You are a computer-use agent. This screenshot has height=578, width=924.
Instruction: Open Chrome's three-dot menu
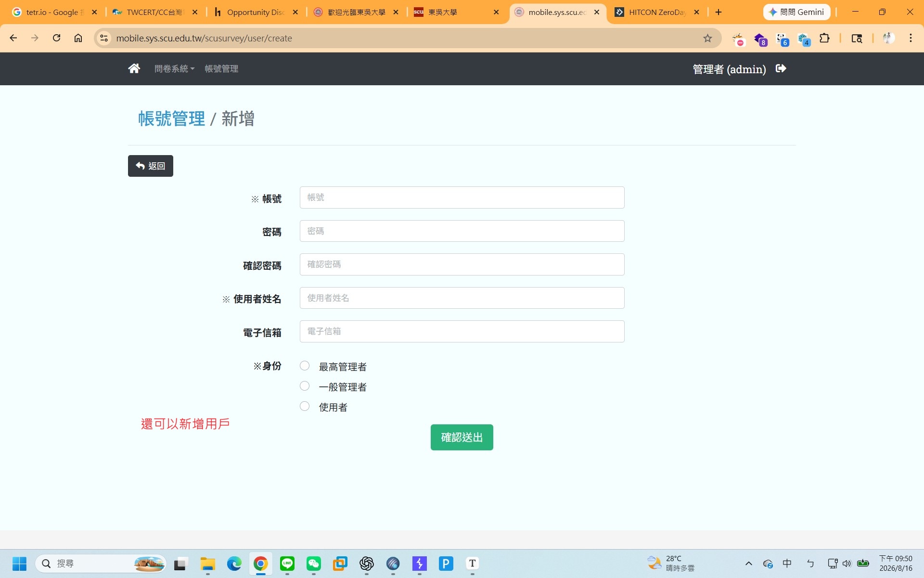911,38
